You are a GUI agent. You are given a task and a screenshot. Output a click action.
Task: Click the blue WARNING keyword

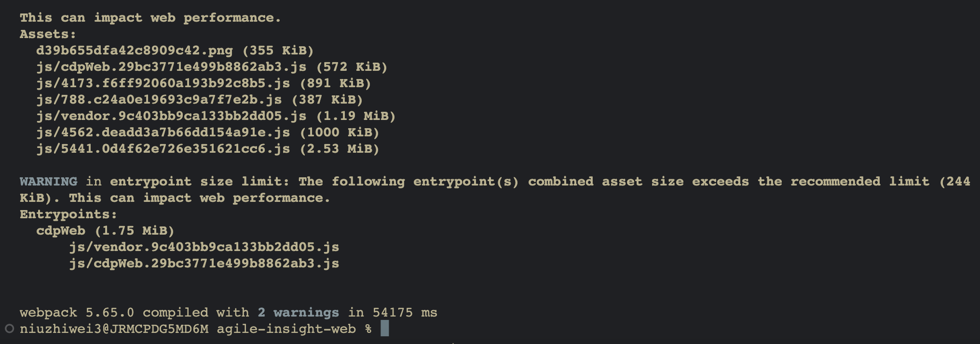[x=48, y=182]
